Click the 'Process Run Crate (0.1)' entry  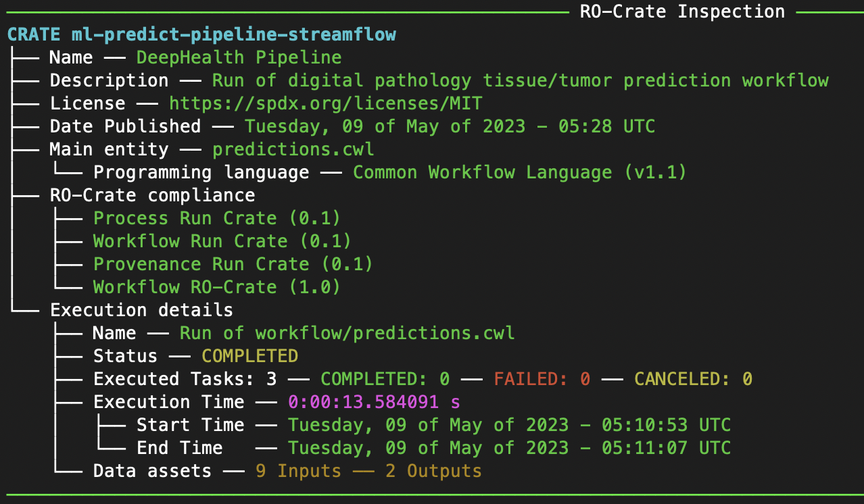click(217, 218)
